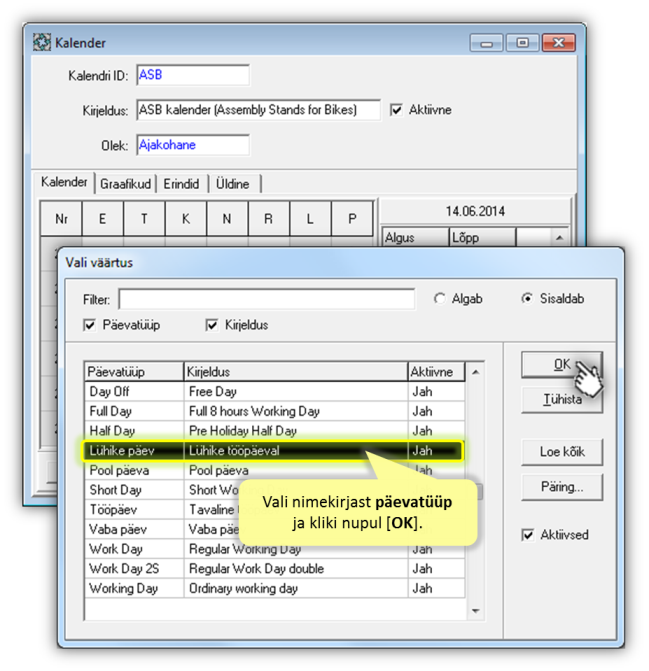This screenshot has height=671, width=649.
Task: Click the L weekday column header
Action: 310,219
